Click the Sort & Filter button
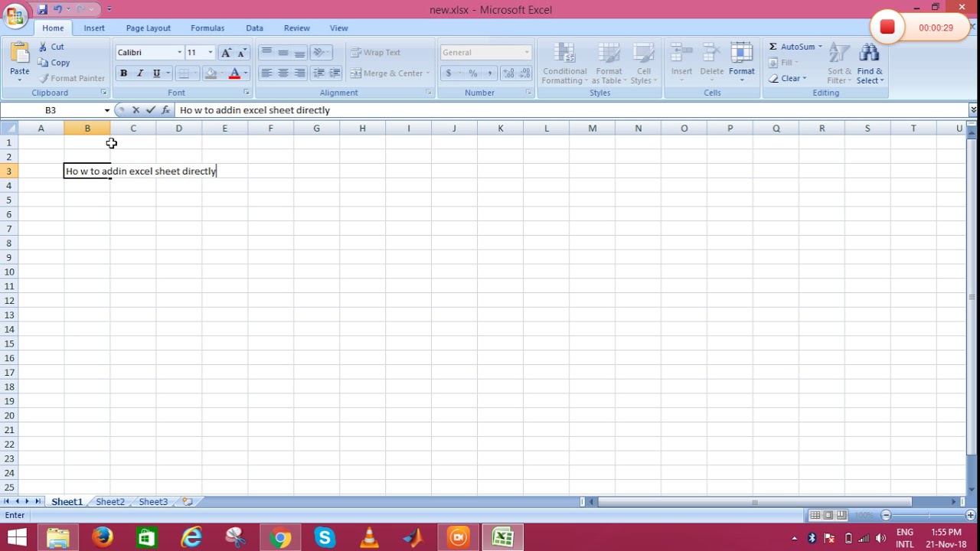Screen dimensions: 980x551 pyautogui.click(x=839, y=64)
